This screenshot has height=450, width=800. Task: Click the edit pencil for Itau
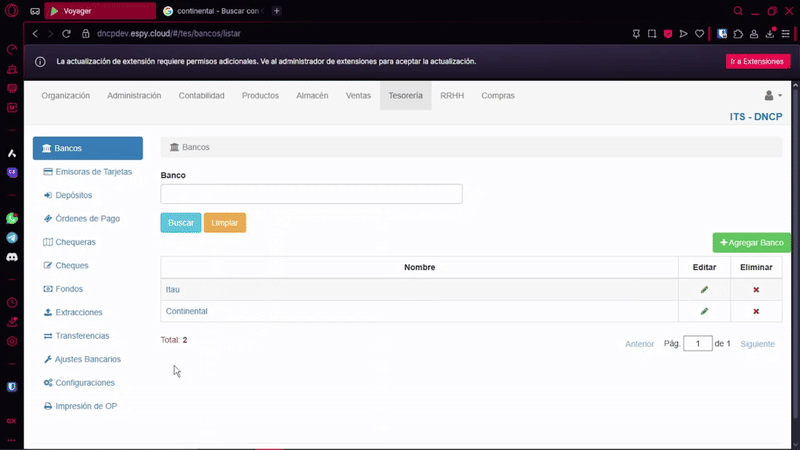point(704,290)
